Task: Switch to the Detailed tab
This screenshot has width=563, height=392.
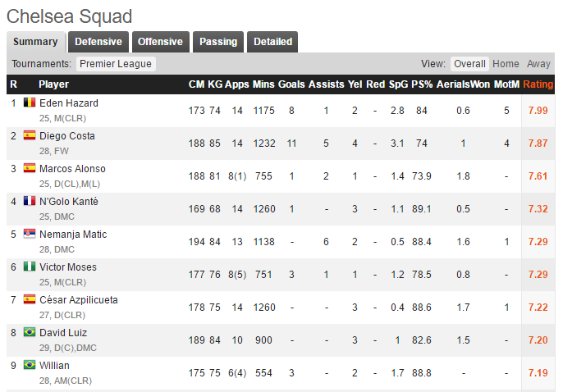Action: 272,42
